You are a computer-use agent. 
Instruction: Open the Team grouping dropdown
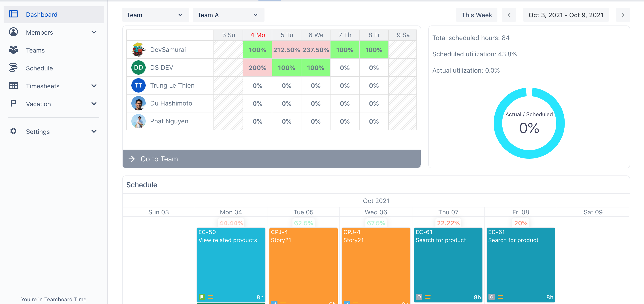(x=155, y=15)
